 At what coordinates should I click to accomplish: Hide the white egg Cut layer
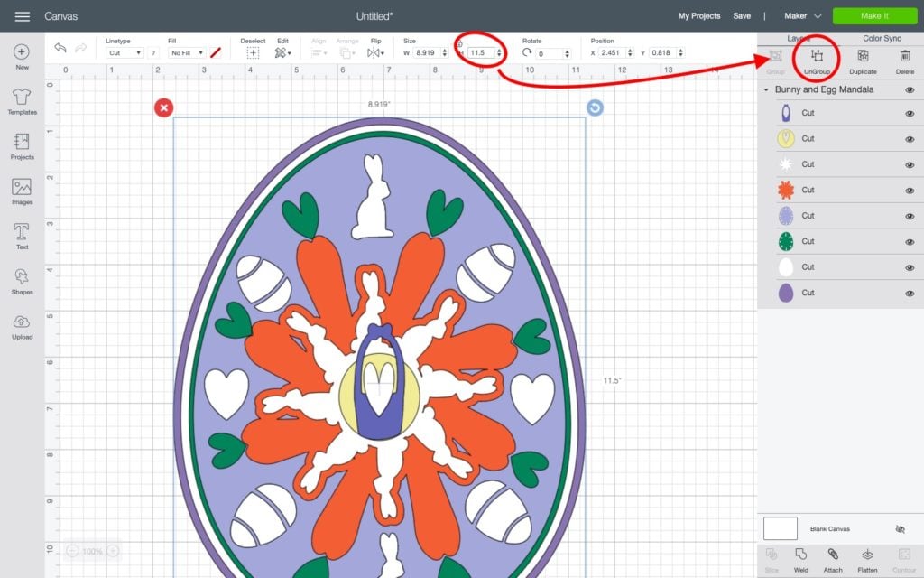click(x=910, y=267)
